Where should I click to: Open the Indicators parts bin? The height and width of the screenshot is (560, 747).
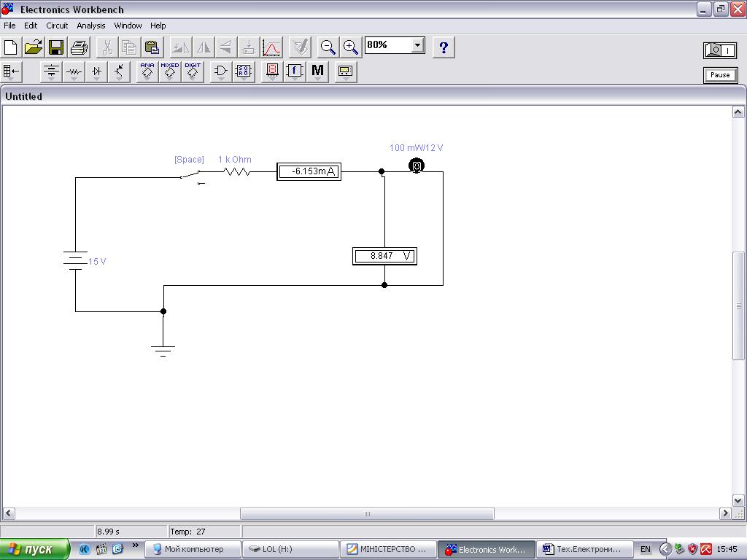click(x=272, y=71)
